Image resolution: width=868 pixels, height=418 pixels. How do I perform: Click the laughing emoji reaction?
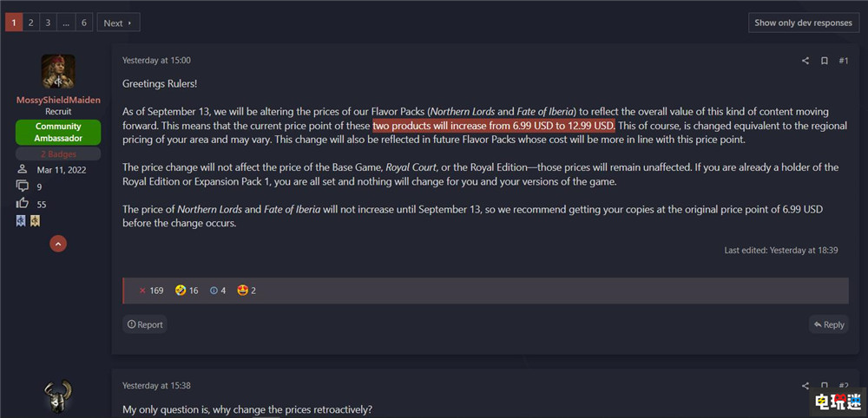[x=181, y=291]
